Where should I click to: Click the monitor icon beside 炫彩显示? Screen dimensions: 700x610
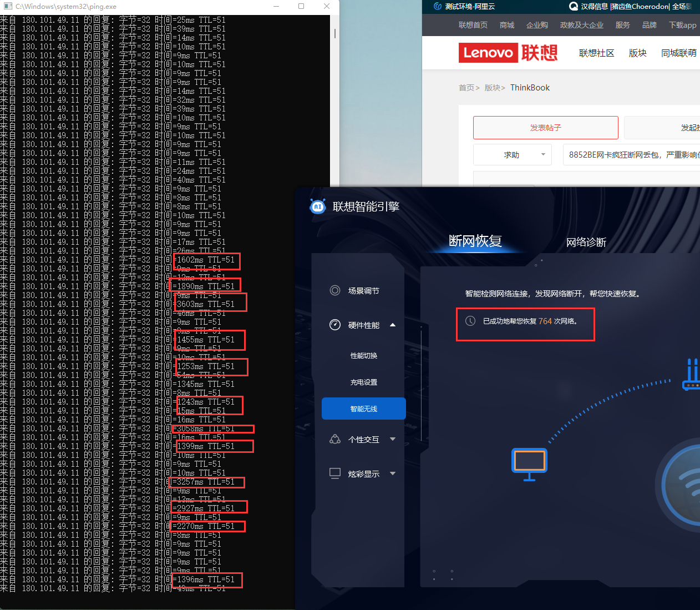click(335, 473)
